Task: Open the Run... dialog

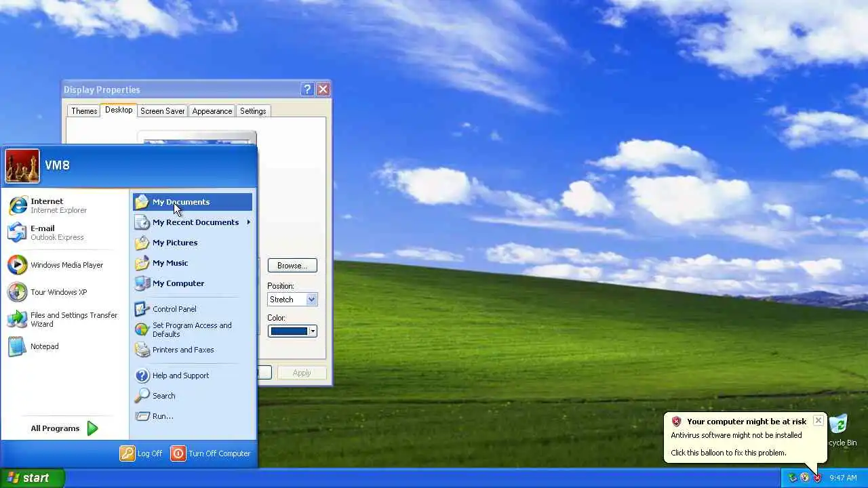Action: (193, 416)
